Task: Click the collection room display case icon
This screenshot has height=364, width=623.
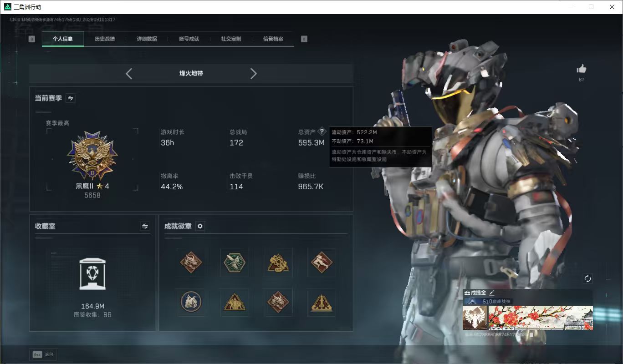Action: click(x=92, y=274)
